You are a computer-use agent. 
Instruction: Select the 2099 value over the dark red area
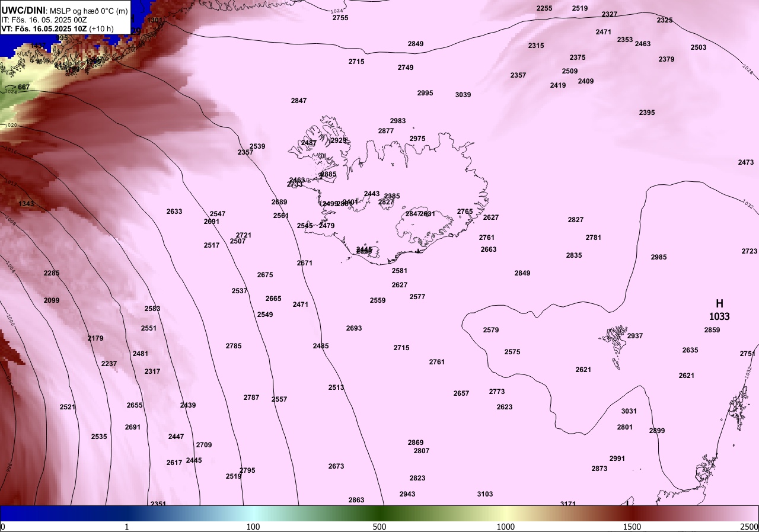coord(52,300)
